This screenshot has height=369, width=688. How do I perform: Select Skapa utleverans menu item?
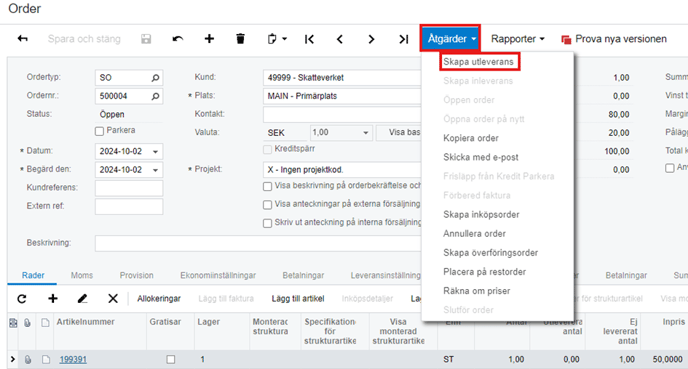478,62
